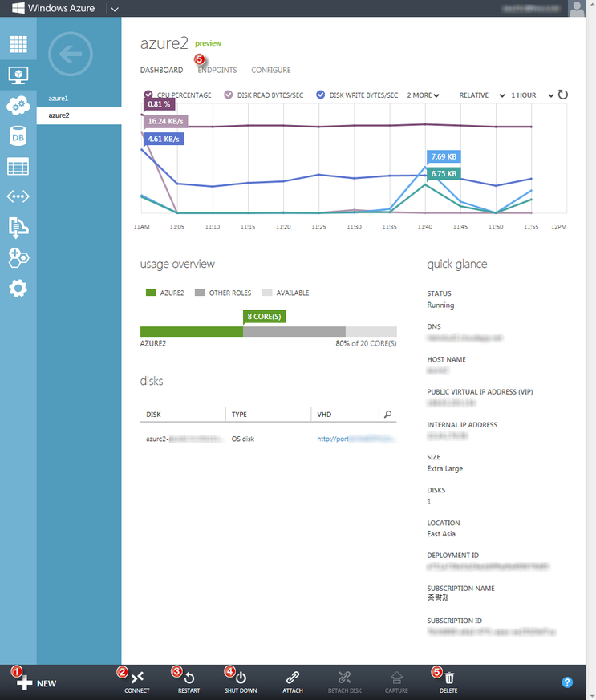The height and width of the screenshot is (700, 596).
Task: Delete the virtual machine
Action: point(448,682)
